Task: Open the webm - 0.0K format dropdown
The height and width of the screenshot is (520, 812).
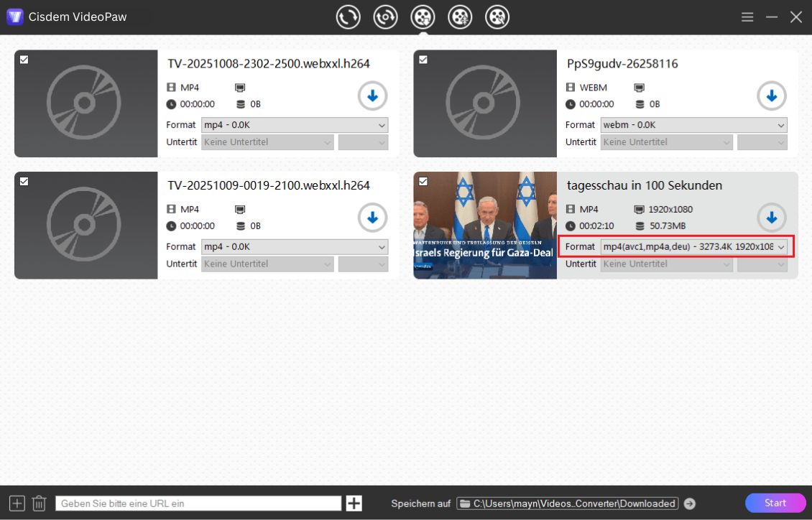Action: tap(693, 125)
